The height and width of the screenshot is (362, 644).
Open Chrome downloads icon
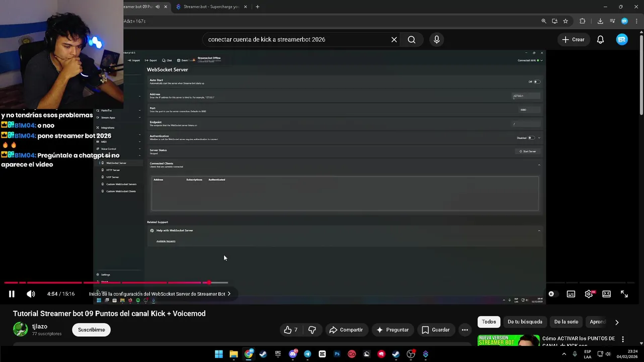tap(600, 21)
